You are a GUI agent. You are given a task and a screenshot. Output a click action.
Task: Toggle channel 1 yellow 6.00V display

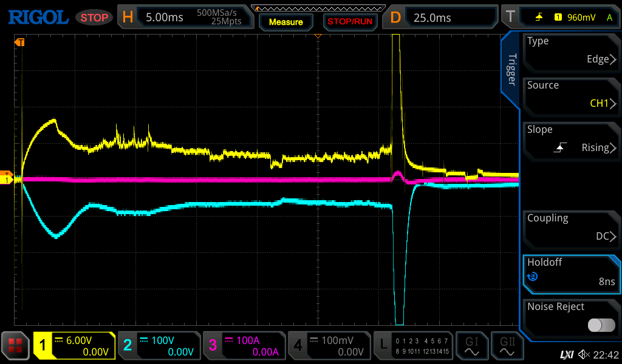click(x=74, y=346)
